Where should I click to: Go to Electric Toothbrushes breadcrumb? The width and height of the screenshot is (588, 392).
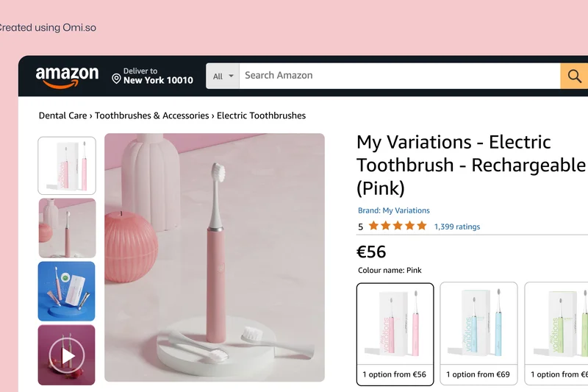[x=261, y=115]
